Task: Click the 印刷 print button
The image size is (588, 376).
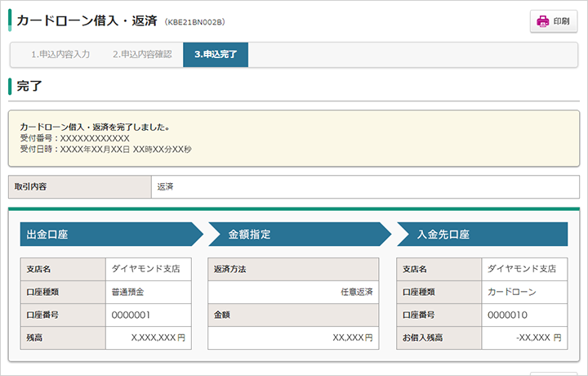Action: tap(554, 21)
